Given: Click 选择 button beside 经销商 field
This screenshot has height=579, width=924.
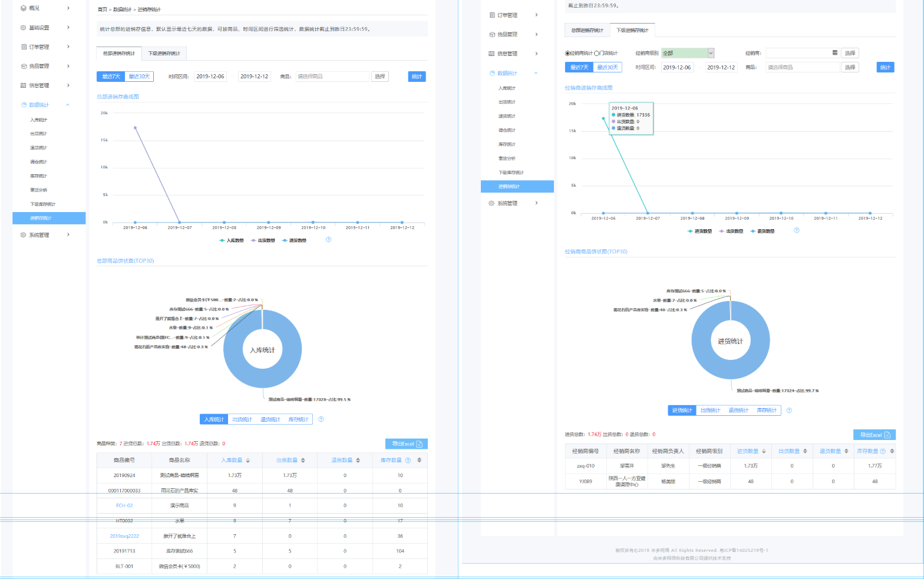Looking at the screenshot, I should 850,53.
